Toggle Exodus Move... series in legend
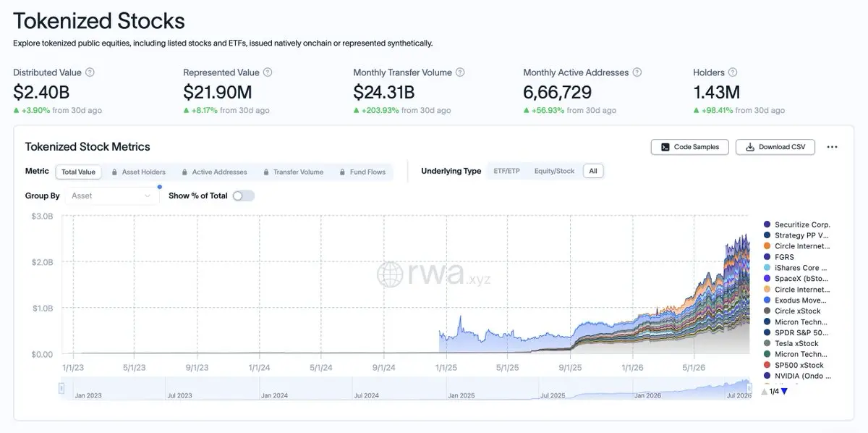The image size is (868, 433). [796, 300]
